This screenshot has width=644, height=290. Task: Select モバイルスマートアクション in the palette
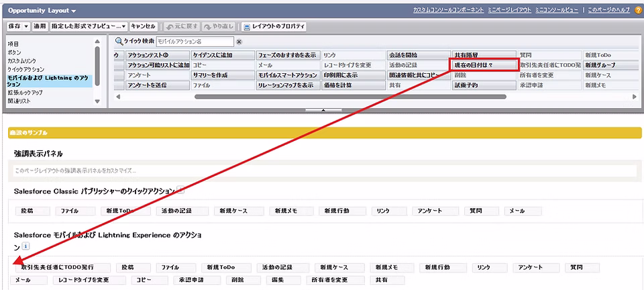pos(288,76)
